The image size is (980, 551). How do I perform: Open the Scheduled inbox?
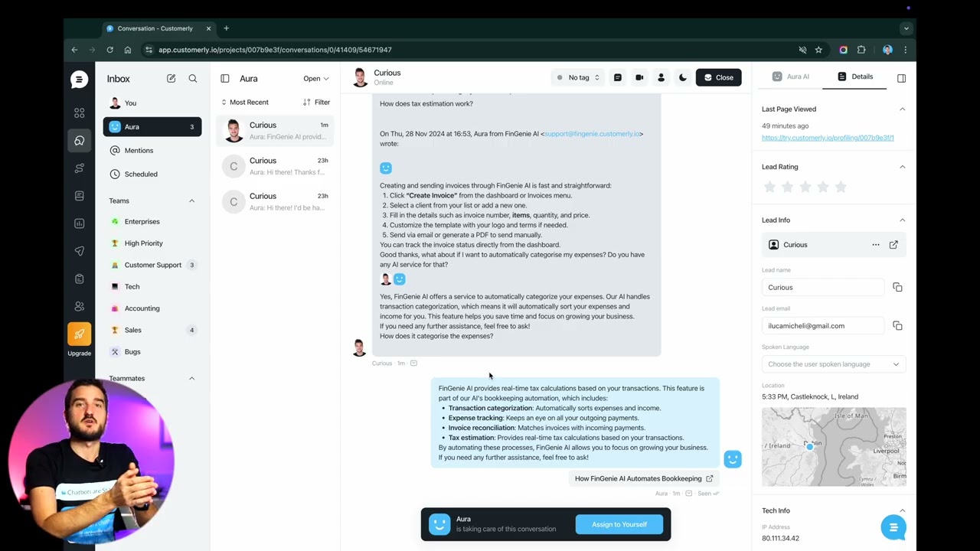click(152, 174)
